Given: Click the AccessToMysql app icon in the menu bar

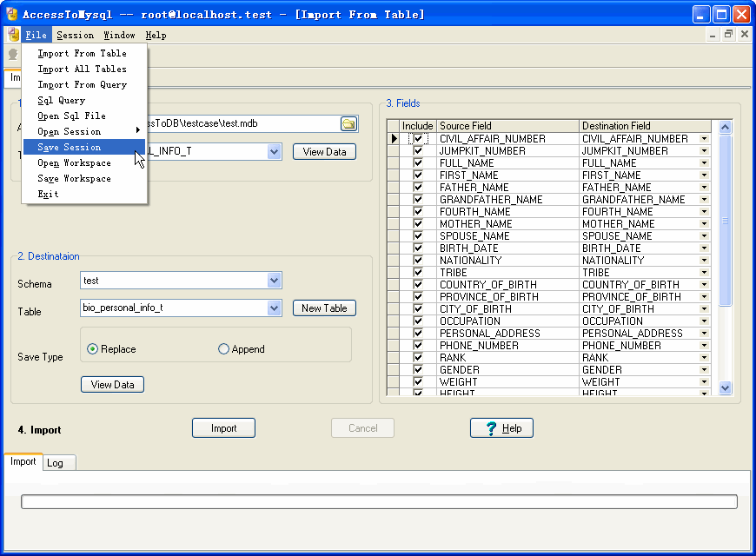Looking at the screenshot, I should (x=14, y=35).
